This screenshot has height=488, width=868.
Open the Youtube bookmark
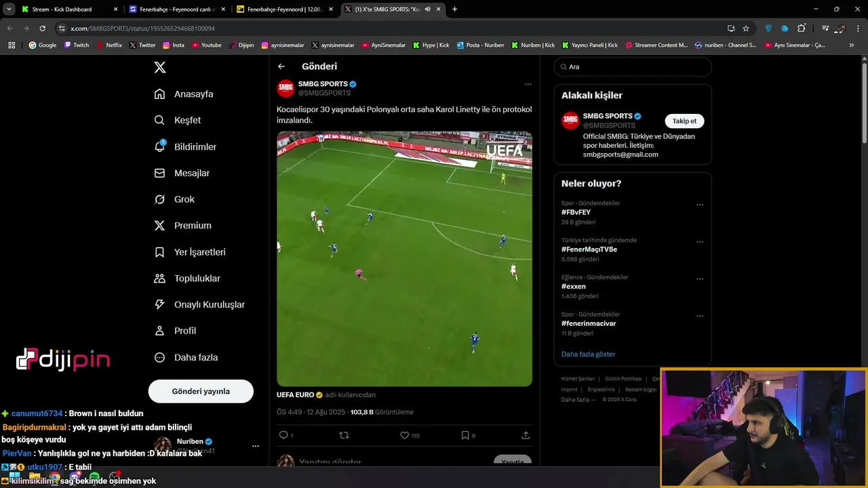pos(207,45)
